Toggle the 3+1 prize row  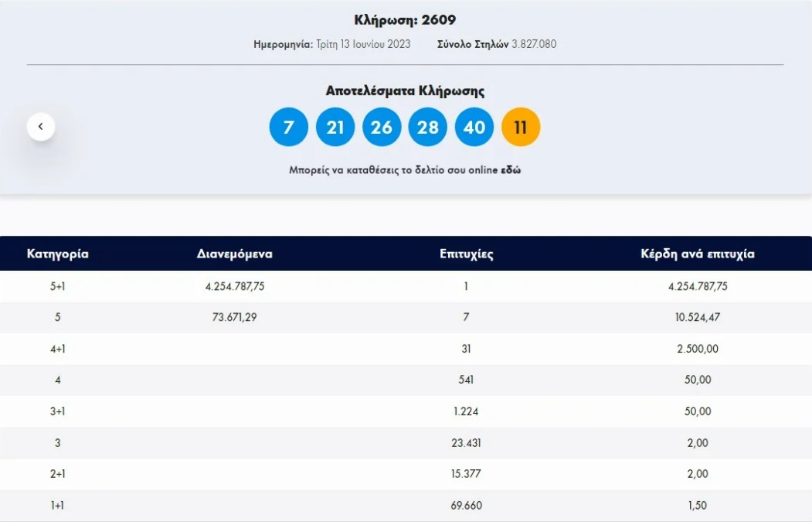[406, 411]
